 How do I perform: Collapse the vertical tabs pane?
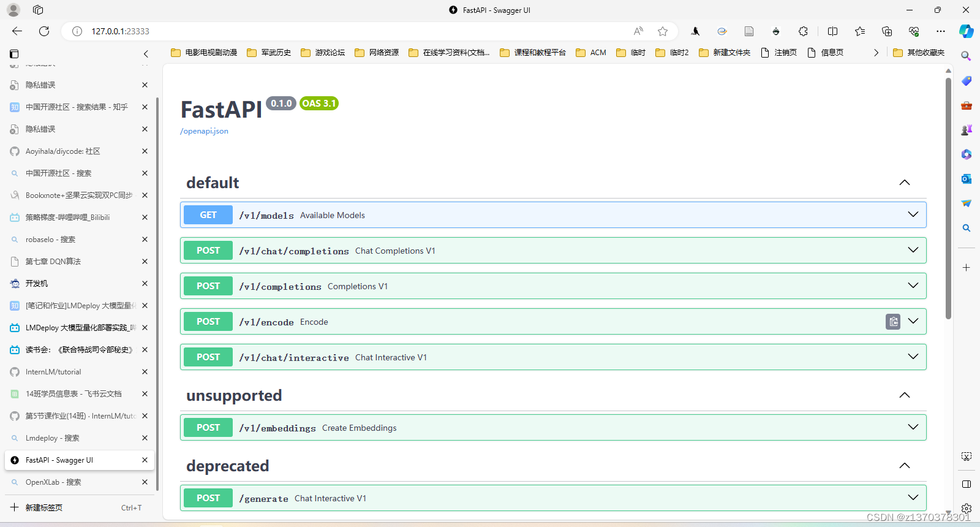click(x=146, y=54)
